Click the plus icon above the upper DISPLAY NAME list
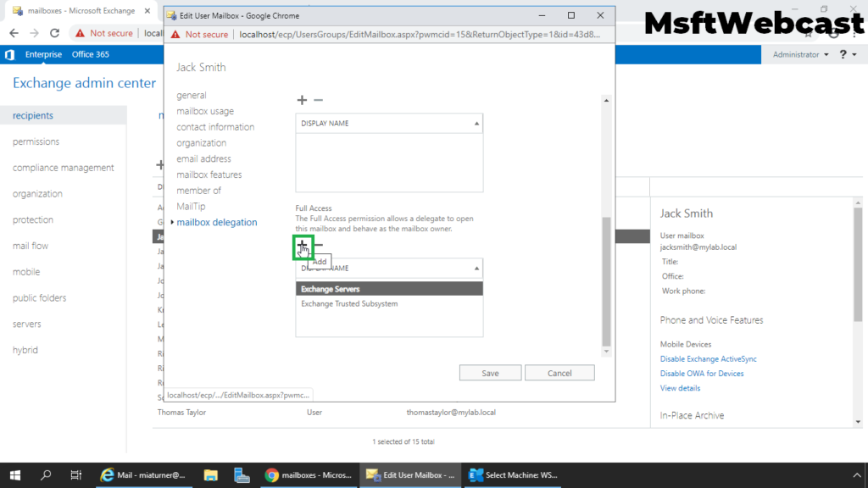 coord(302,100)
